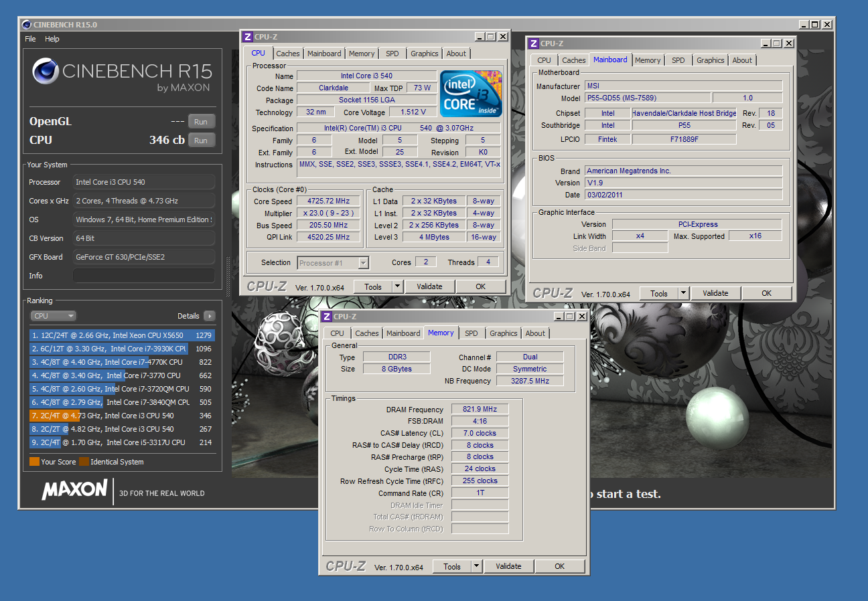
Task: Open the File menu in Cinebench
Action: tap(30, 39)
